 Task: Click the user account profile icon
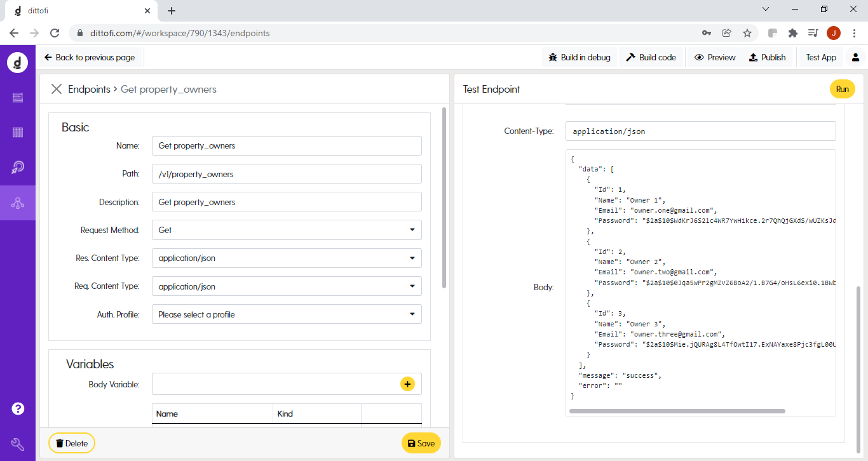point(855,57)
